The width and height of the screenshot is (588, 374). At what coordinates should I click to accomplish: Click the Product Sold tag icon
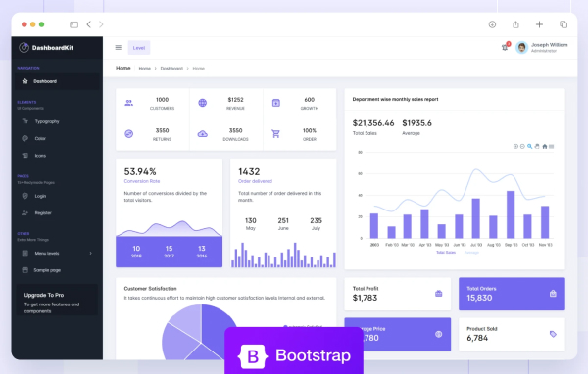pos(553,334)
